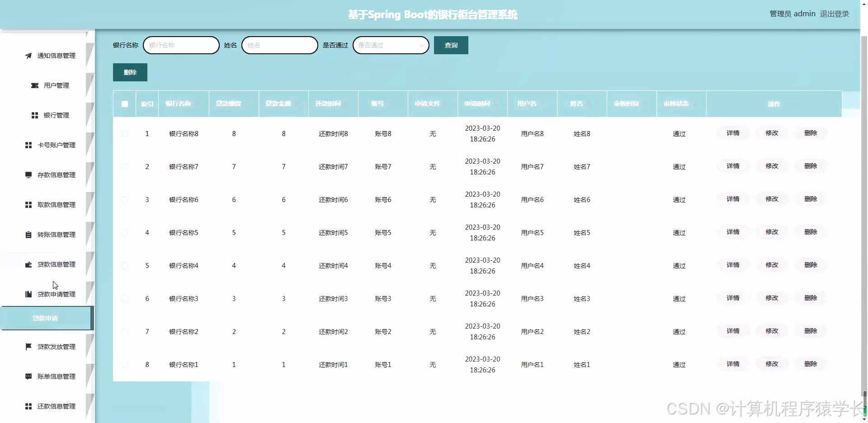Open 银行管理 via its grid icon
The image size is (868, 423).
(35, 115)
